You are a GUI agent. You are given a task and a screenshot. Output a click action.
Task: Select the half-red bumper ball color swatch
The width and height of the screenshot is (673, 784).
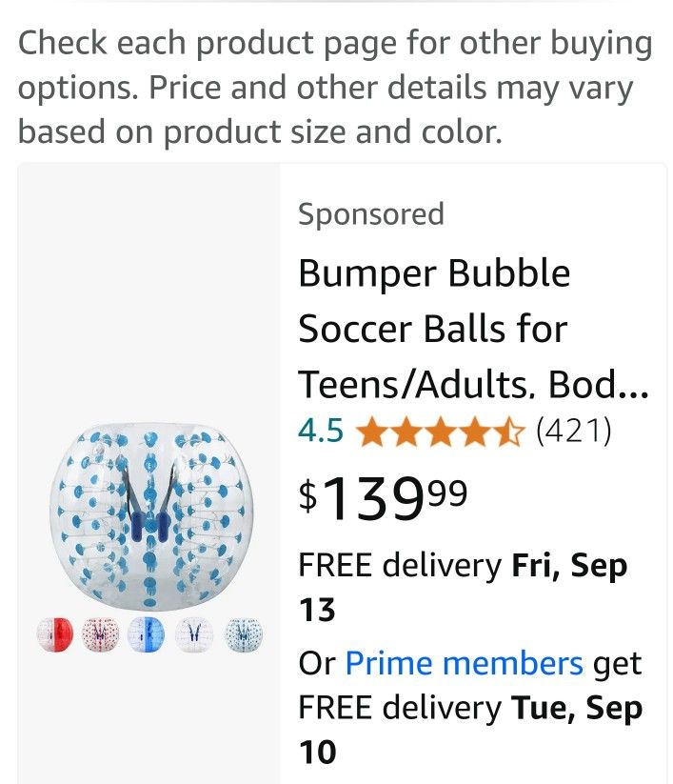tap(55, 634)
